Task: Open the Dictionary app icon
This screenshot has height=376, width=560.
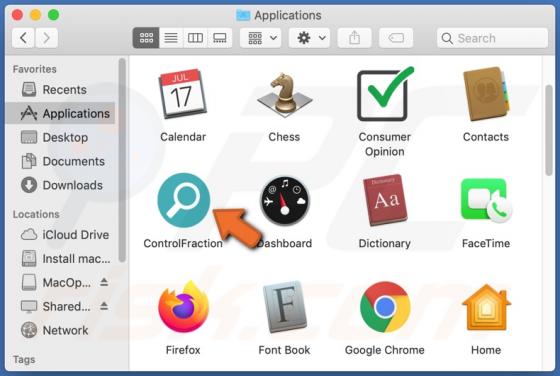Action: 385,200
